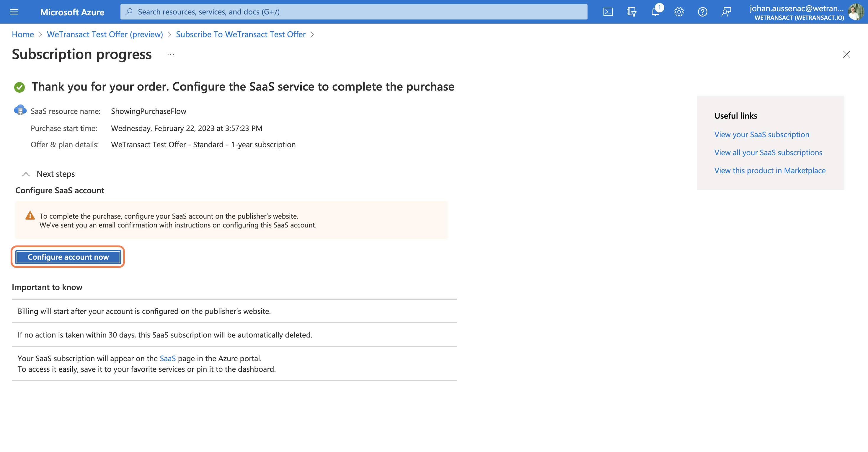The height and width of the screenshot is (452, 868).
Task: Open Directories and subscriptions filter icon
Action: coord(632,12)
